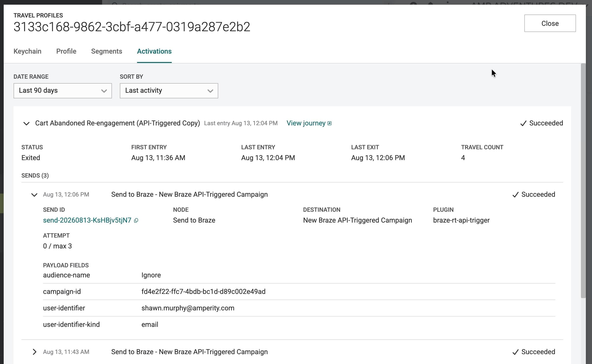Click the profile ID 3133c168-9862-3cbf-a477-0319a287e2b2
Screen dimensions: 592x364
(132, 27)
